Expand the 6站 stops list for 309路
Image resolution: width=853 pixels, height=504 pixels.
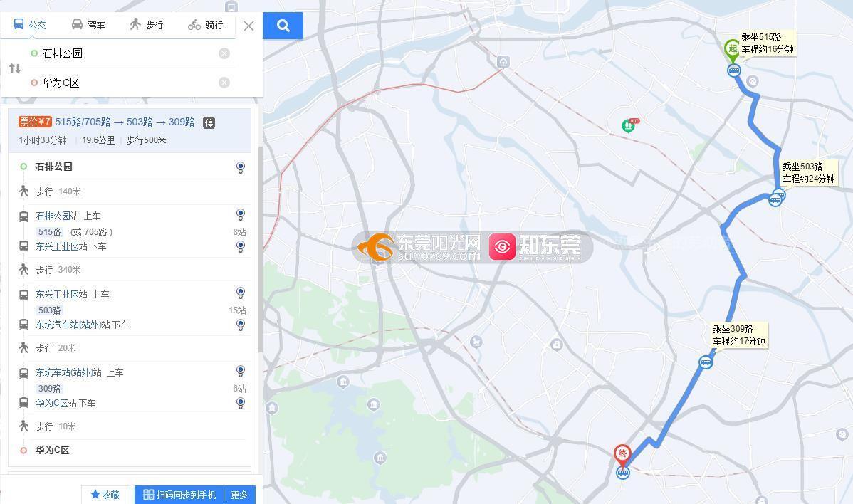(239, 389)
